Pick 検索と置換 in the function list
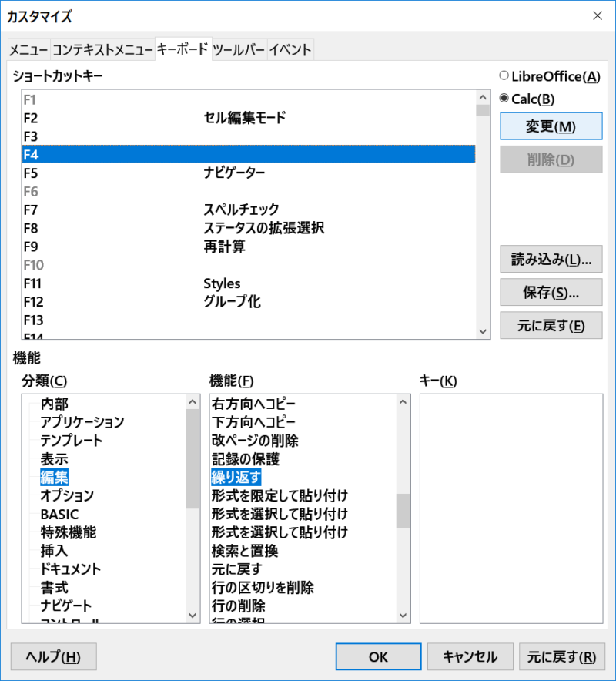The image size is (616, 681). (x=245, y=551)
